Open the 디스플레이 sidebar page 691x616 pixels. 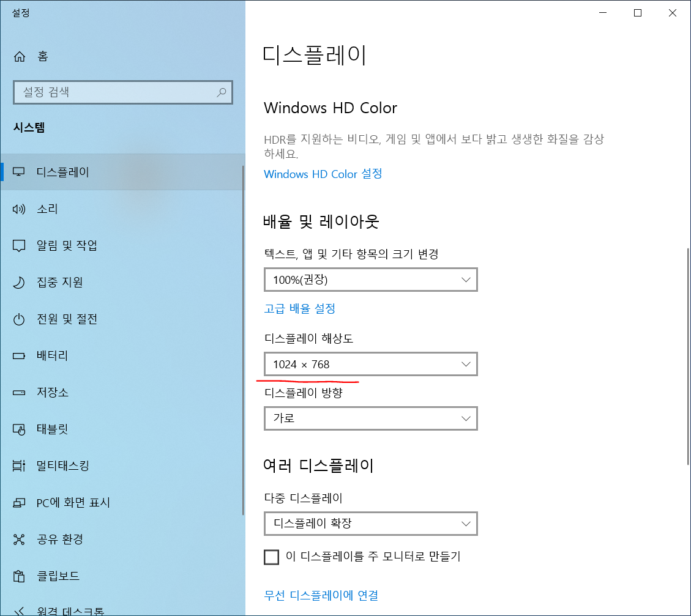pyautogui.click(x=122, y=172)
